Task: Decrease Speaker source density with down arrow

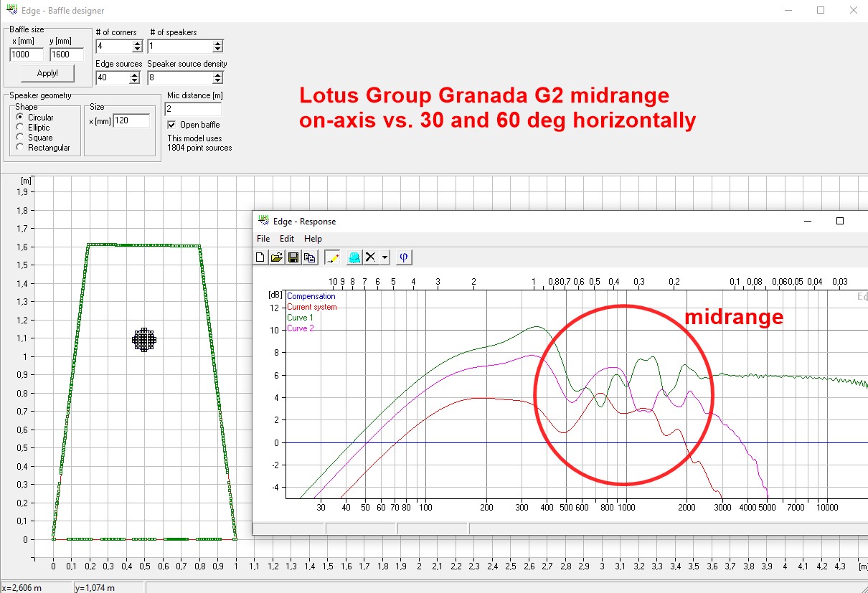Action: click(218, 81)
